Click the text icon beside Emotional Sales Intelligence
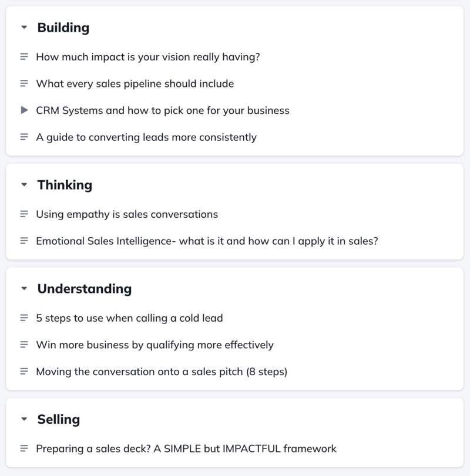The height and width of the screenshot is (476, 470). tap(24, 241)
